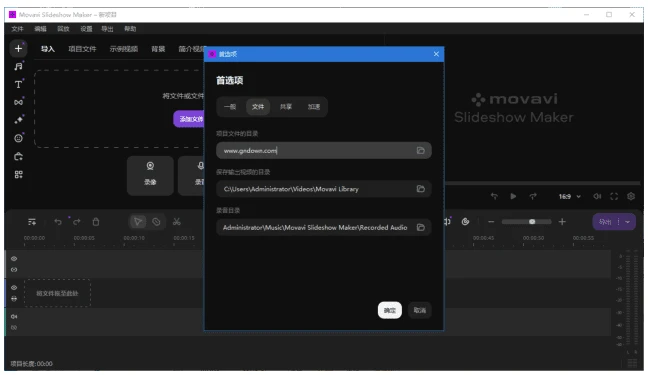Viewport: 648px width, 375px height.
Task: Open the 设置 menu in menu bar
Action: click(86, 29)
